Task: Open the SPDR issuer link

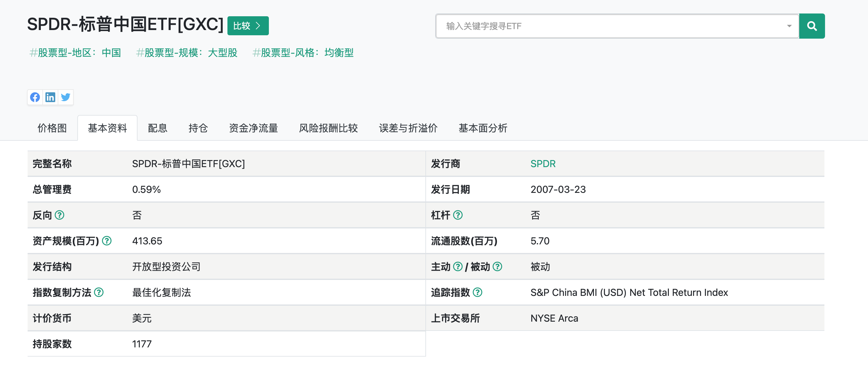Action: [543, 164]
